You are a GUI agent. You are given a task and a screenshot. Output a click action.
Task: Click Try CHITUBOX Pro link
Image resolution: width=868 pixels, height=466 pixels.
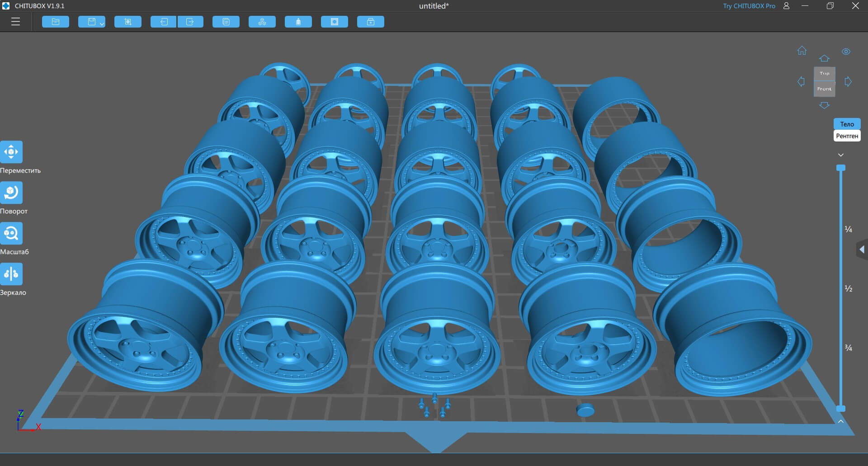[749, 6]
